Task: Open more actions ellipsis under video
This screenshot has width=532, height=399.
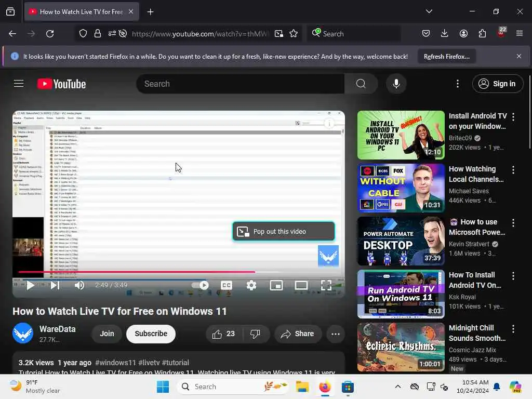Action: click(x=335, y=334)
